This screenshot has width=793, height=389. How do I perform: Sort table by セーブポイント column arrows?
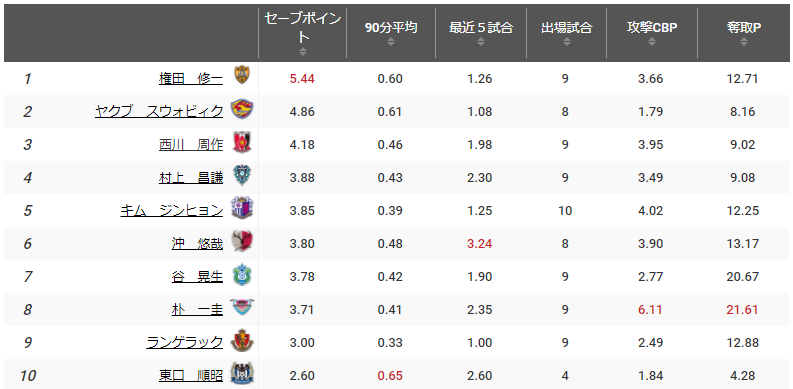pos(303,52)
